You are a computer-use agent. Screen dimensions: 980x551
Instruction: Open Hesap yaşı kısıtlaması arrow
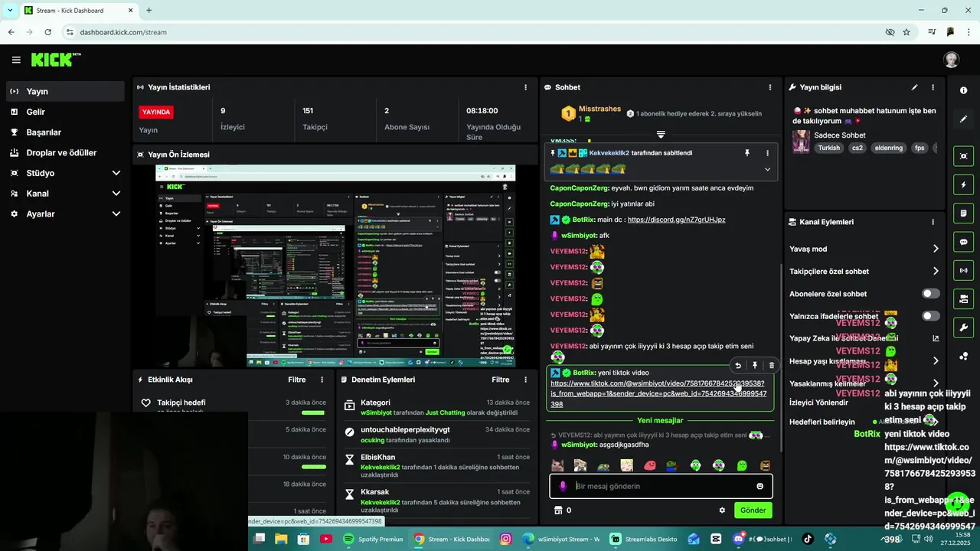936,360
